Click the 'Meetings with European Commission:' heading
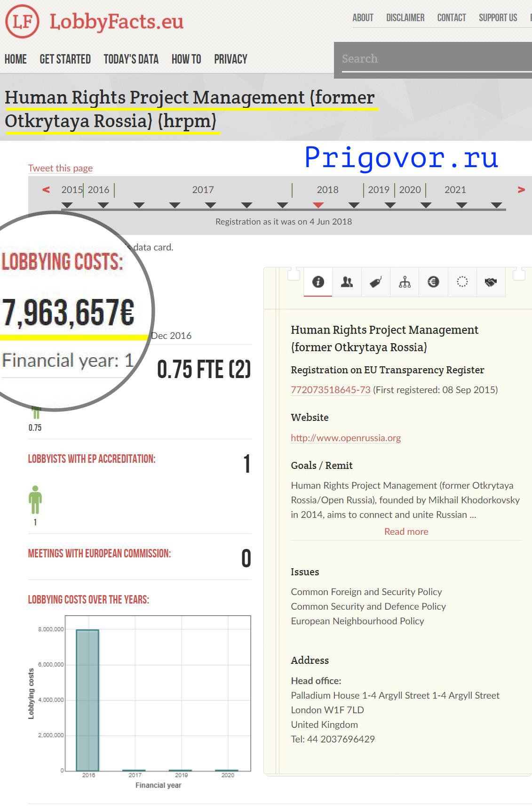Viewport: 532px width, 806px height. point(99,554)
